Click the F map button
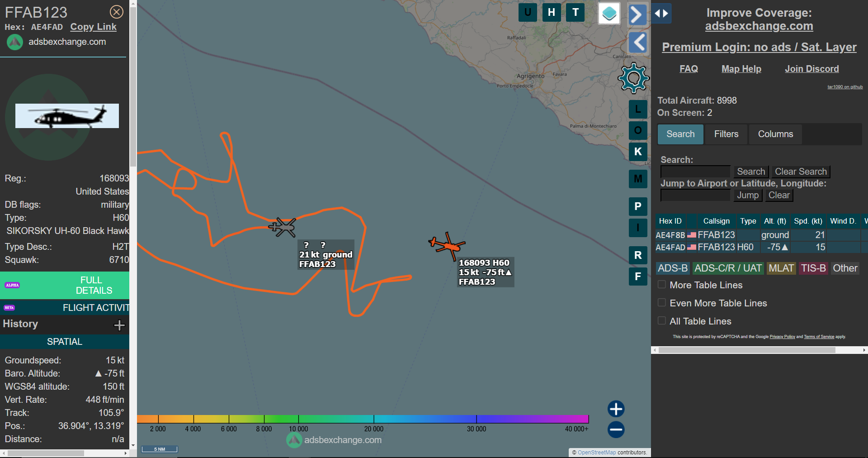The height and width of the screenshot is (458, 868). tap(638, 277)
